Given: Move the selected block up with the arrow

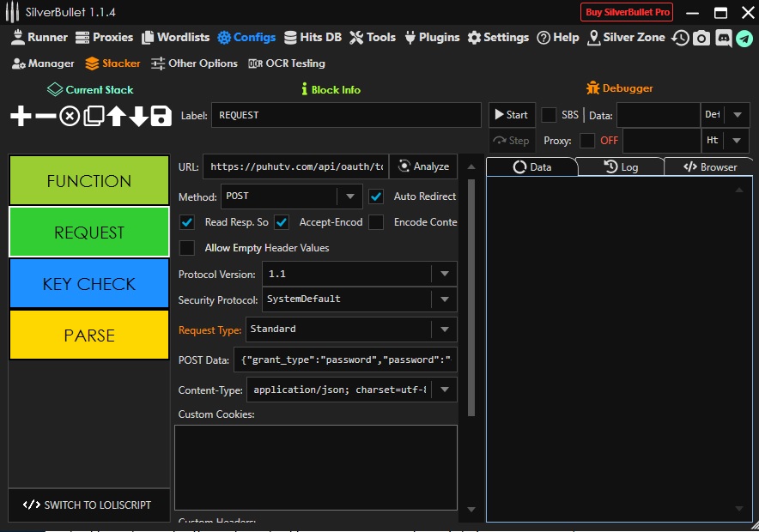Looking at the screenshot, I should pyautogui.click(x=116, y=116).
